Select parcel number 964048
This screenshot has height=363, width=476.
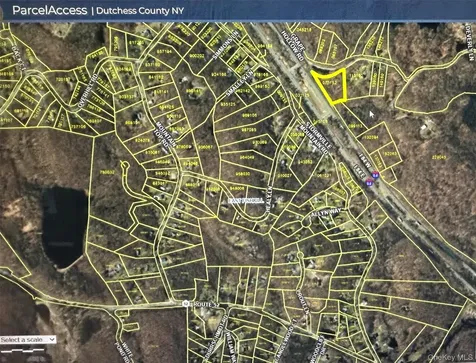[247, 157]
